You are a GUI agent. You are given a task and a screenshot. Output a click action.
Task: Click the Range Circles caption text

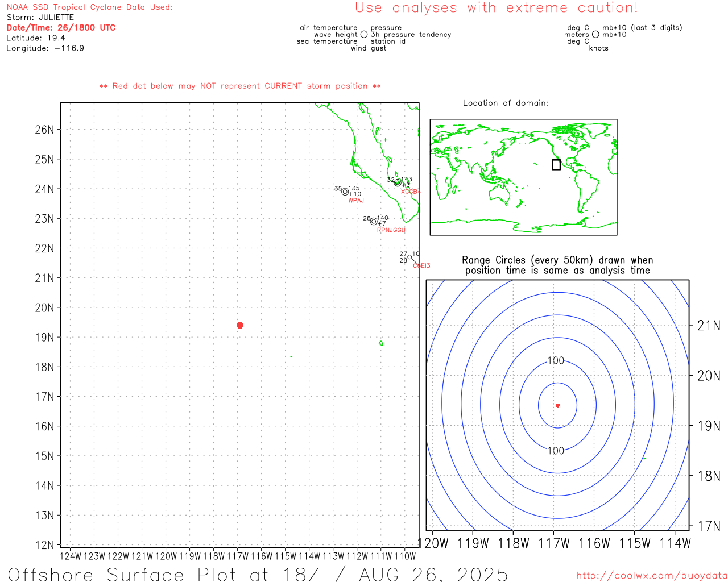557,265
